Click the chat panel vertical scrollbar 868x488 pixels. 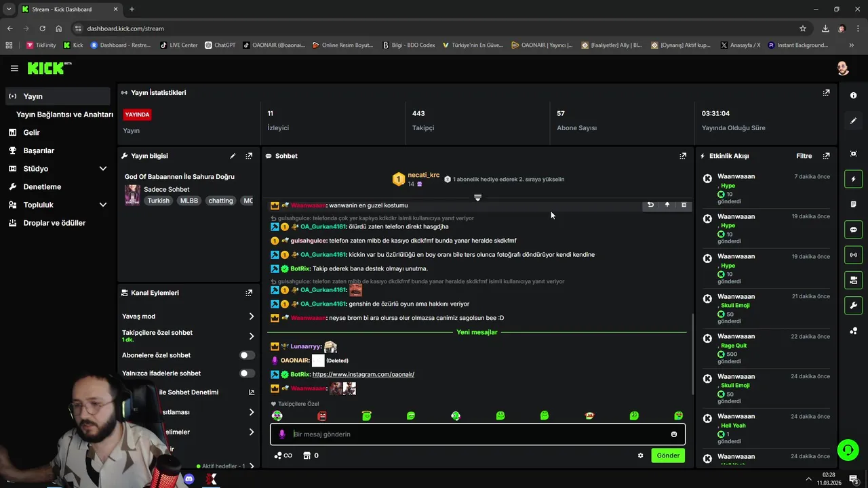(692, 353)
